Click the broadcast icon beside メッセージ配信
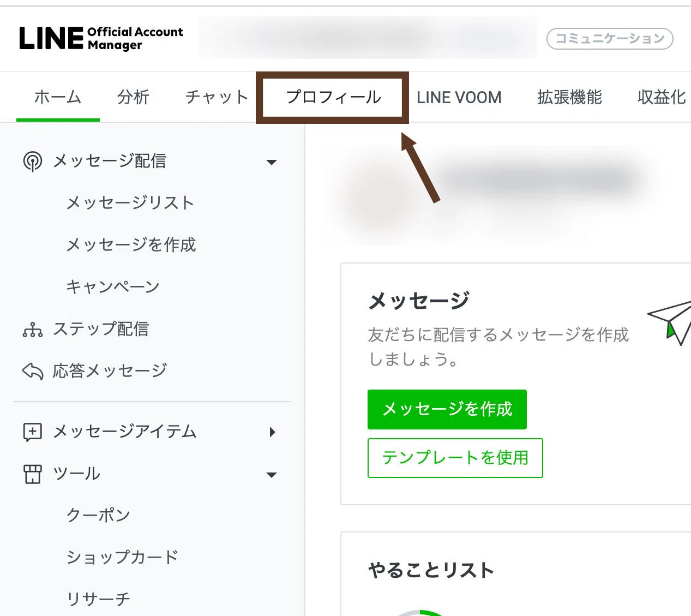 (33, 162)
